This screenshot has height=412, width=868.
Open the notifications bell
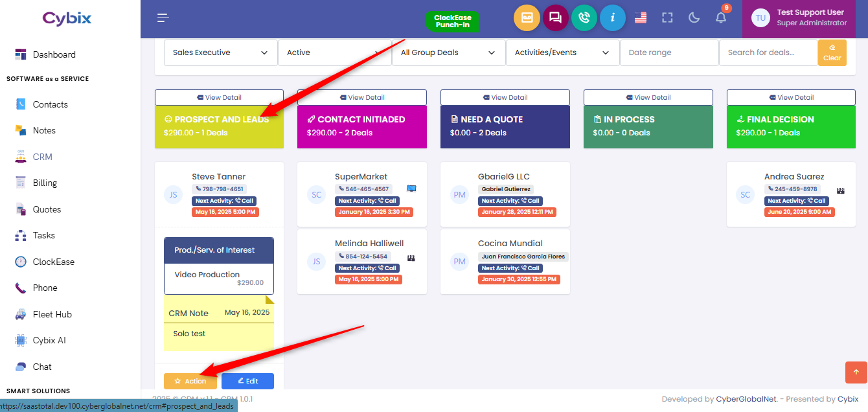(x=721, y=18)
